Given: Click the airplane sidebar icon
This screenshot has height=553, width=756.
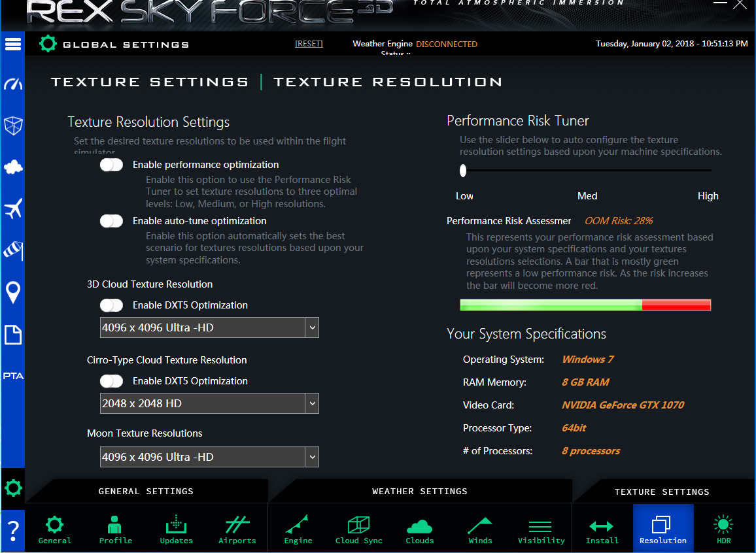Looking at the screenshot, I should pos(13,209).
